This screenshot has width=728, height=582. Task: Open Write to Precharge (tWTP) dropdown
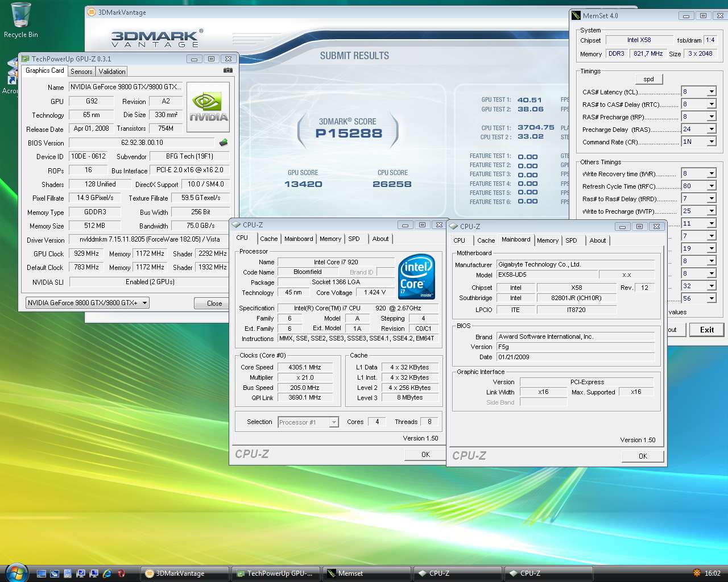coord(712,211)
